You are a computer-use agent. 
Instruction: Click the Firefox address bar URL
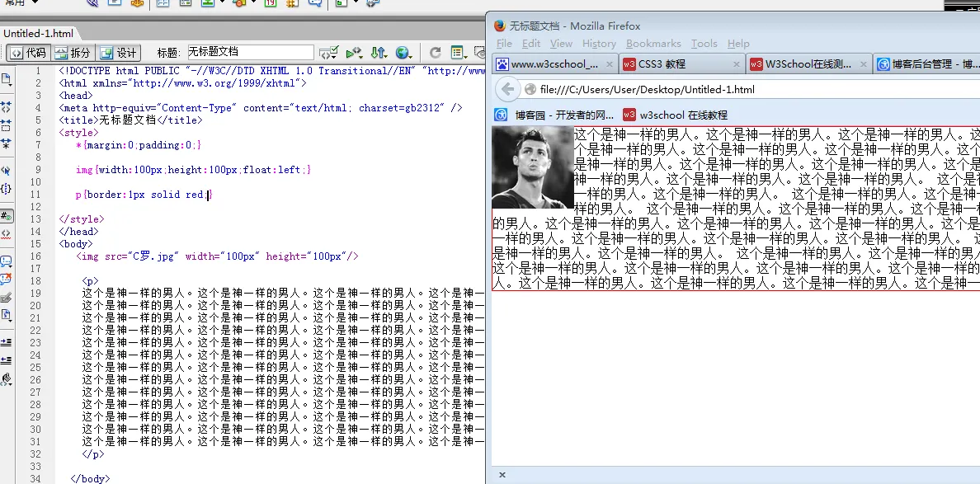tap(647, 89)
